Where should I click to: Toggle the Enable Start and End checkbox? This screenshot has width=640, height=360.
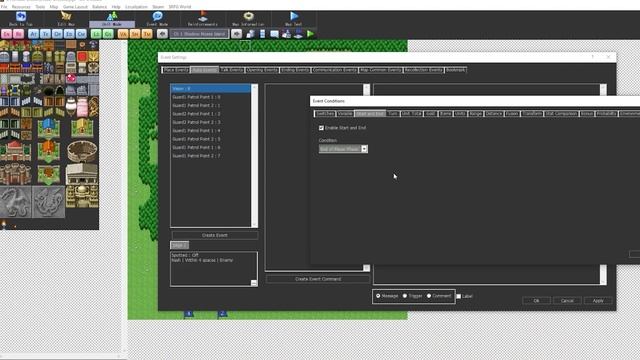[321, 128]
